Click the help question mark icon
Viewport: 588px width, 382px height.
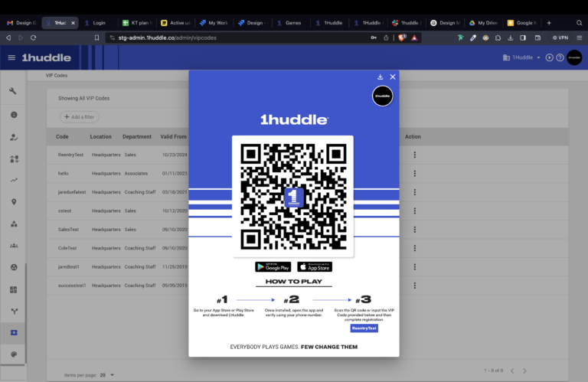[560, 57]
